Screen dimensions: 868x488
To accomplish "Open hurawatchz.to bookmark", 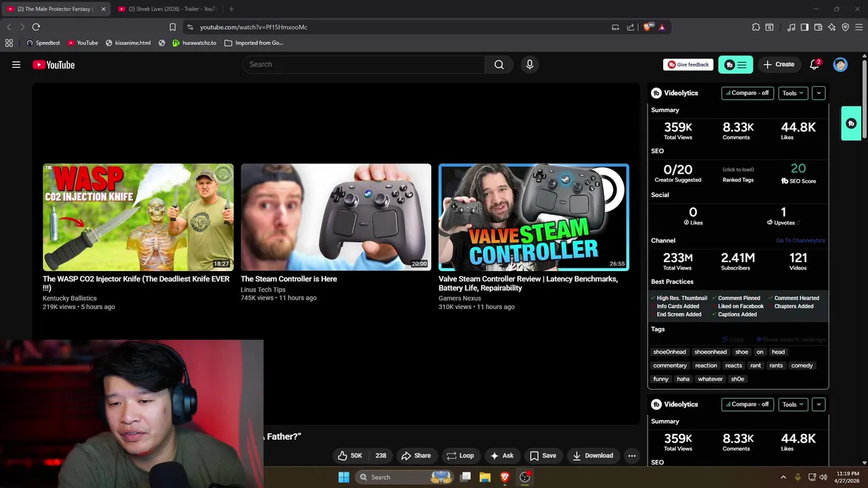I will coord(194,43).
